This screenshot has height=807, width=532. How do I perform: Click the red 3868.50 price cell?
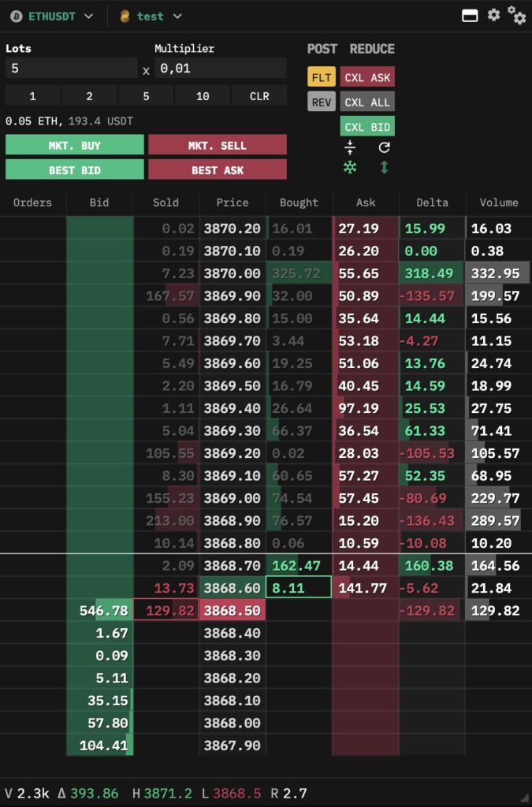coord(233,611)
